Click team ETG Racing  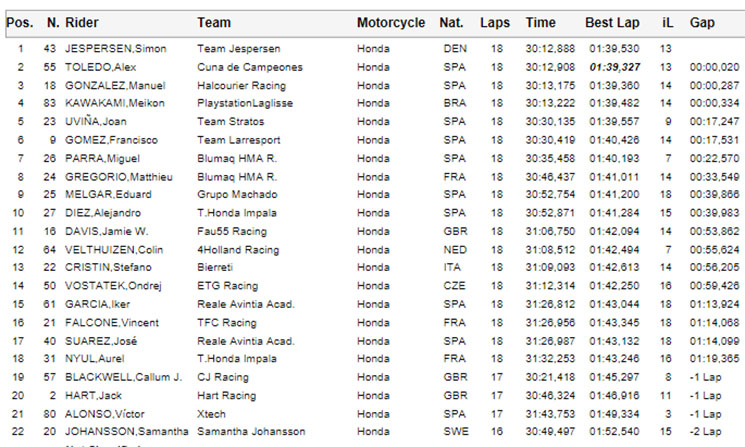[228, 286]
